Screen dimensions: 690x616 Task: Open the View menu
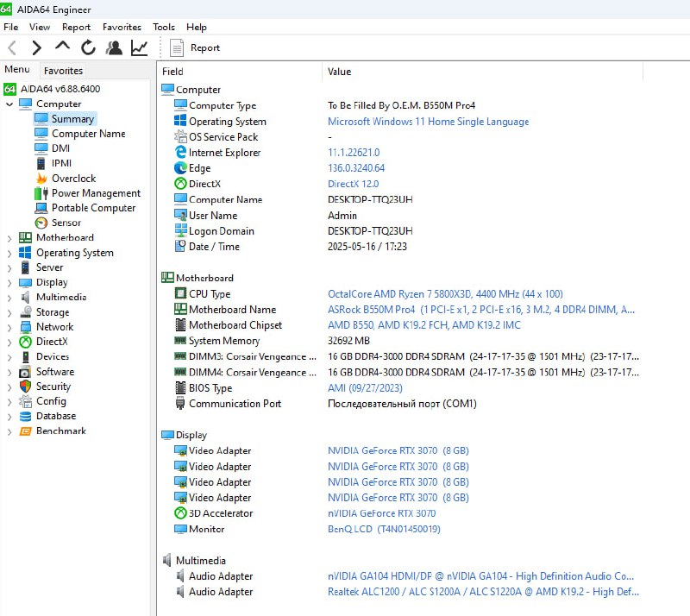(x=40, y=28)
